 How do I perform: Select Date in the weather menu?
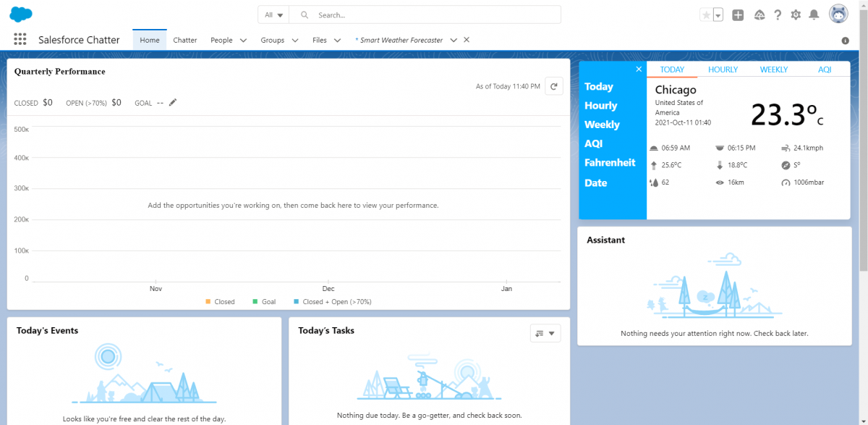click(596, 183)
